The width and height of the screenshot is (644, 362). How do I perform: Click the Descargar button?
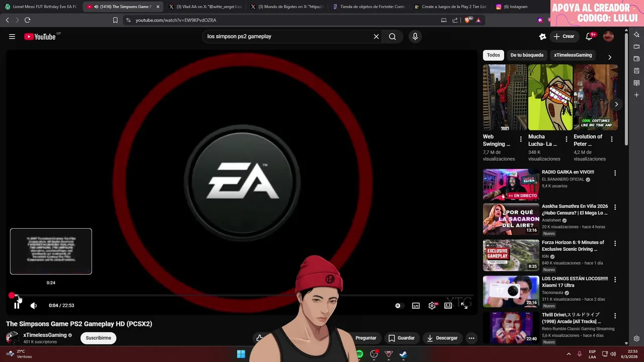tap(442, 338)
